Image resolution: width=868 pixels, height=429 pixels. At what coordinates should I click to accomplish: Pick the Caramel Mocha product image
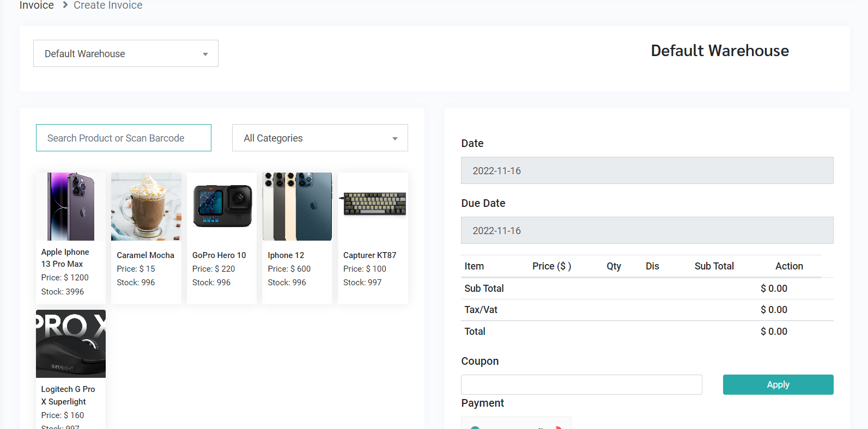146,207
